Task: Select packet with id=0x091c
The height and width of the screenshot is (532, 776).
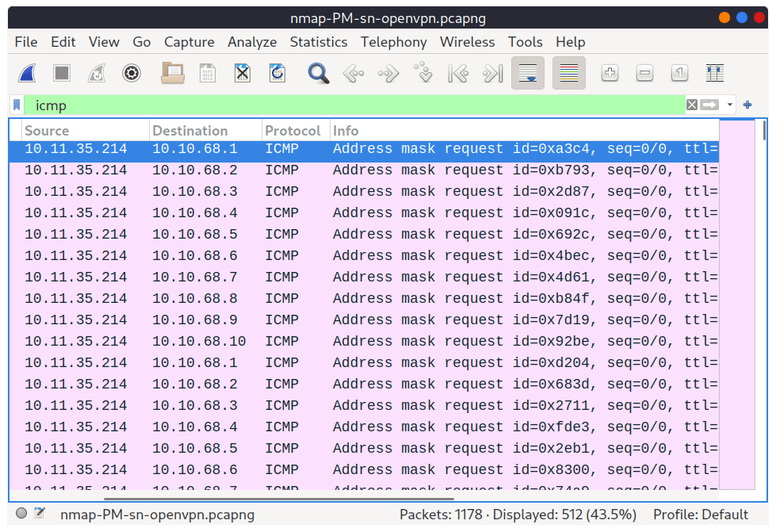Action: tap(364, 212)
